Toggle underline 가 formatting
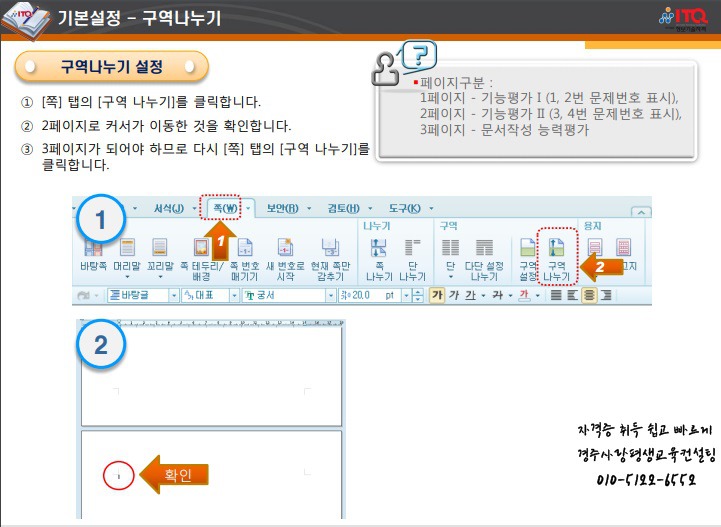Viewport: 721px width, 527px height. 470,295
